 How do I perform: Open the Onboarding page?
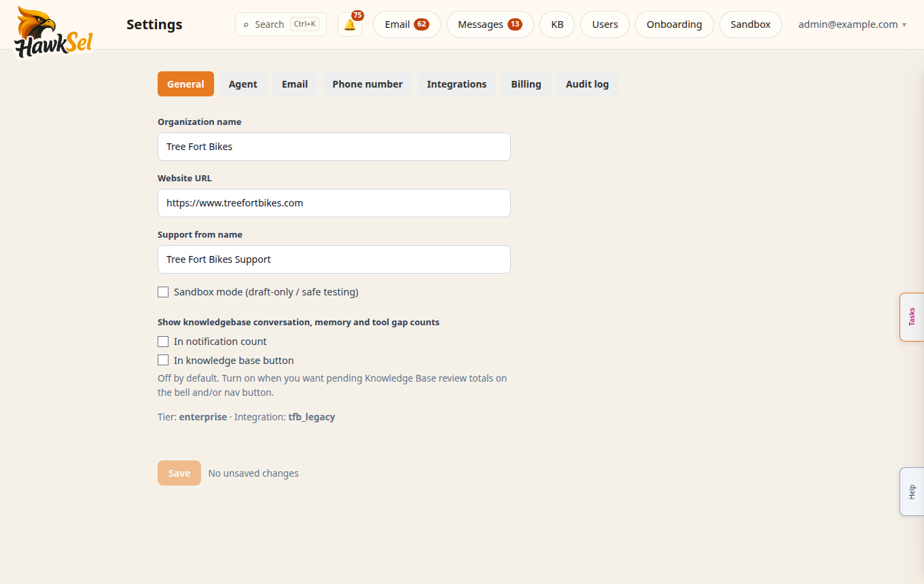click(x=674, y=24)
